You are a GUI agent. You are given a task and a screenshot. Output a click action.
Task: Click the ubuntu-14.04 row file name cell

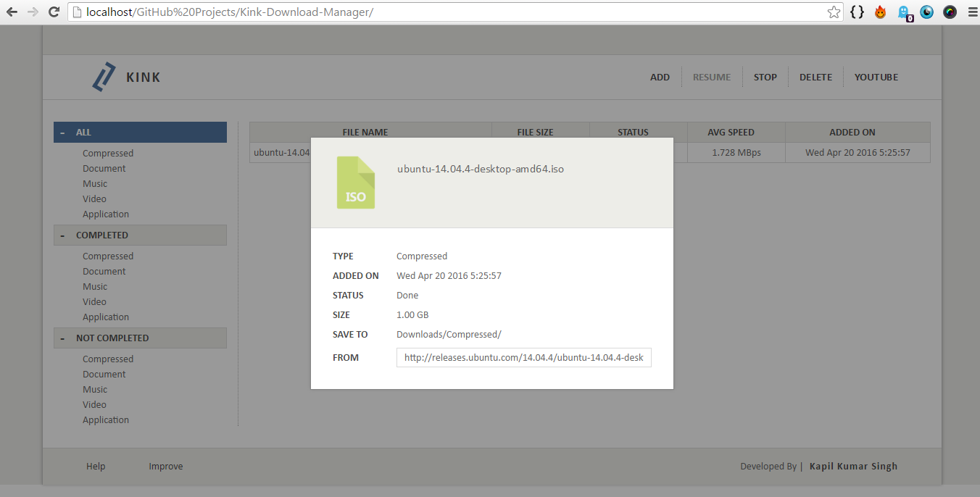281,152
